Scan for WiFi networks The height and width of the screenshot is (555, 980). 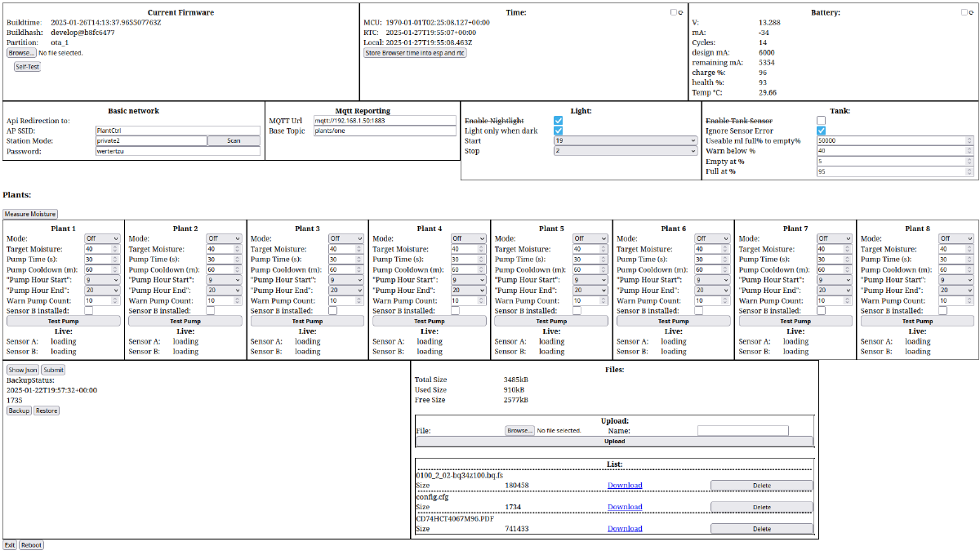tap(233, 140)
